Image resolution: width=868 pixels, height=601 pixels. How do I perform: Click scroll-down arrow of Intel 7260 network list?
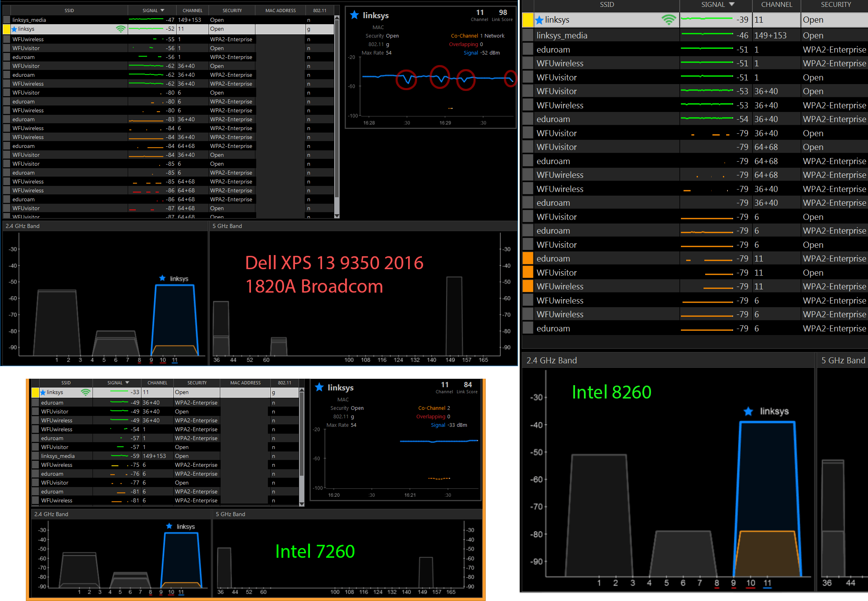[x=301, y=504]
